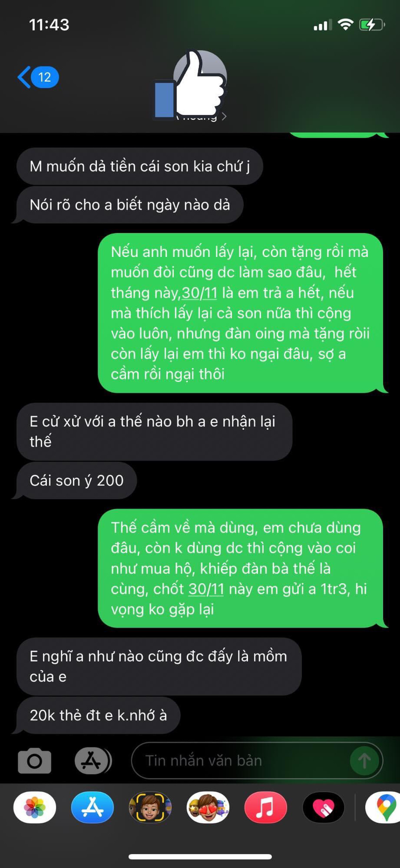Screen dimensions: 400x868
Task: Open the camera icon beside message field
Action: click(34, 761)
